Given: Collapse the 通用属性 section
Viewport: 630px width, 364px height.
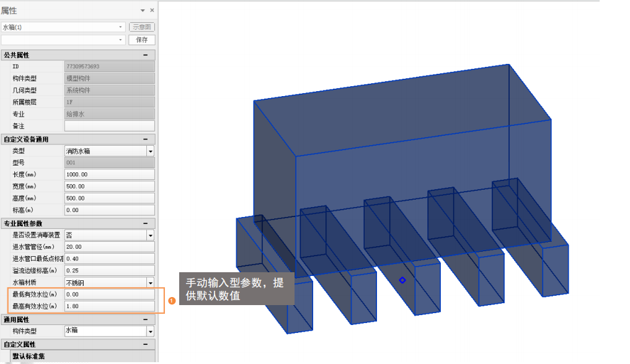Looking at the screenshot, I should tap(145, 319).
